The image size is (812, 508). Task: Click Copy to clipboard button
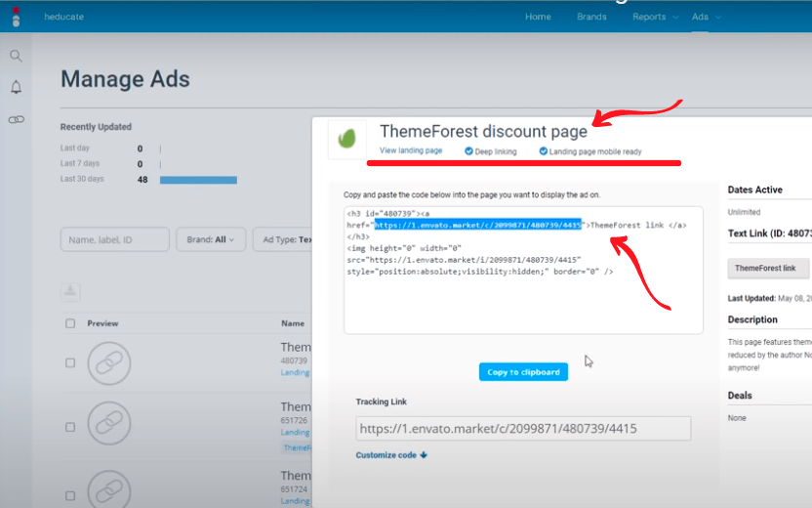(x=523, y=371)
